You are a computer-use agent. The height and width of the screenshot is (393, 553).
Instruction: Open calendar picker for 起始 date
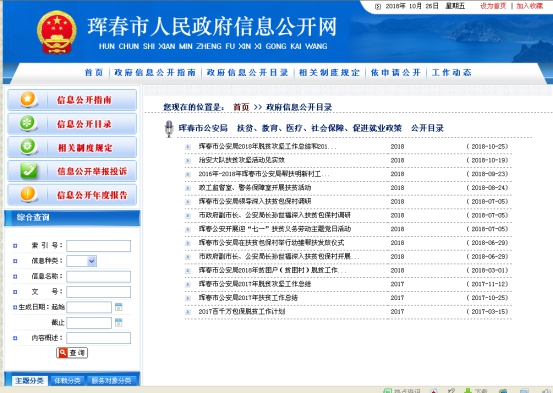[x=118, y=307]
